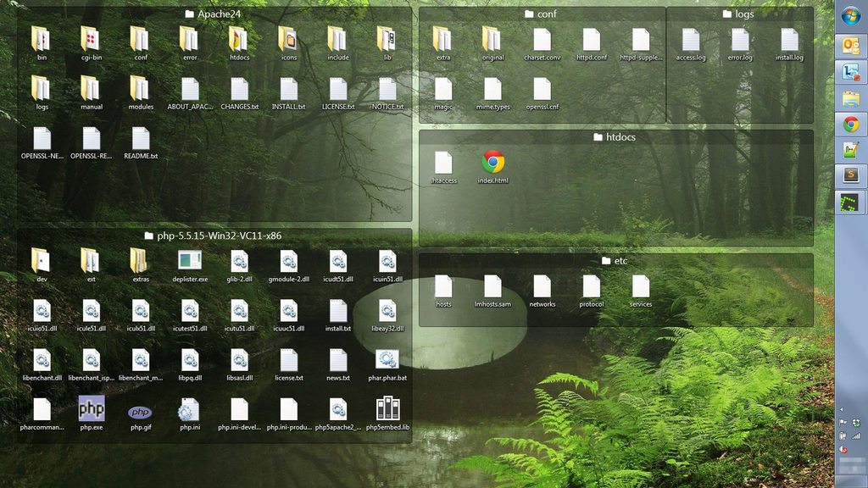Open the original folder in conf
The height and width of the screenshot is (488, 868).
[492, 44]
